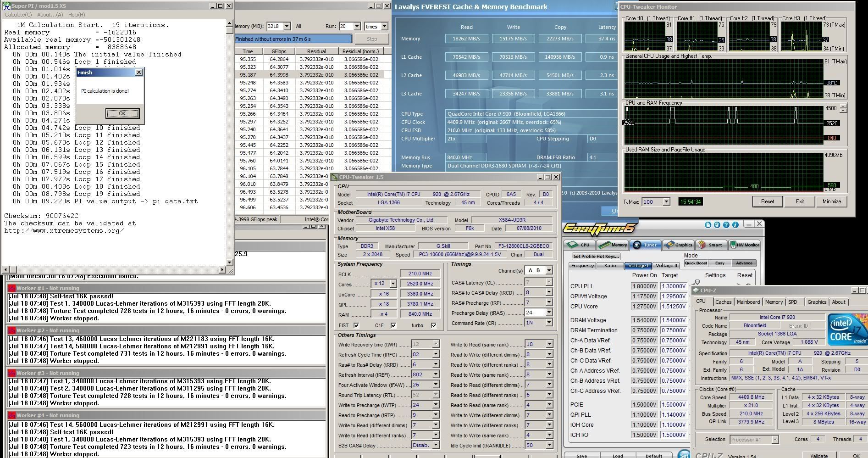
Task: Click the Super PI vertical scrollbar
Action: (x=230, y=143)
